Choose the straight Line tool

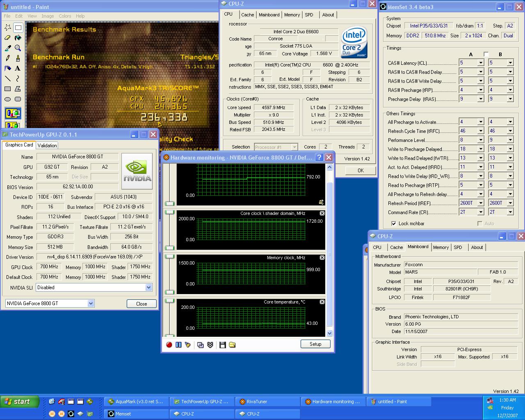point(8,78)
